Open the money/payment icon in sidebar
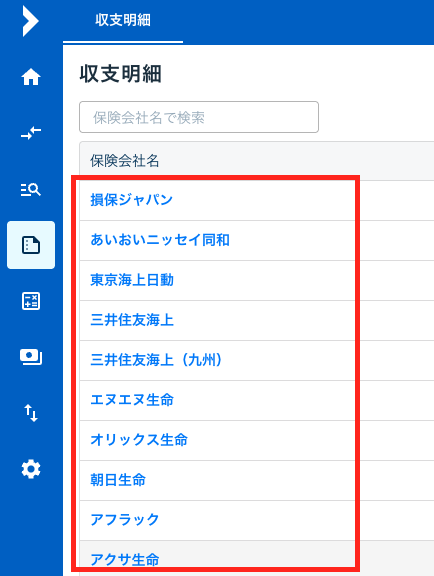 click(31, 357)
